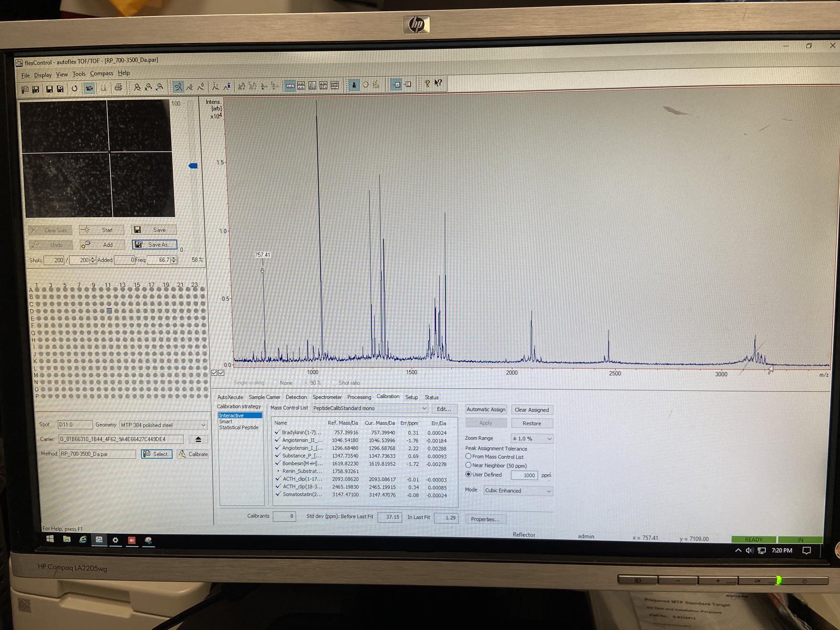The width and height of the screenshot is (840, 630).
Task: Click the What's This context help icon
Action: click(x=438, y=83)
